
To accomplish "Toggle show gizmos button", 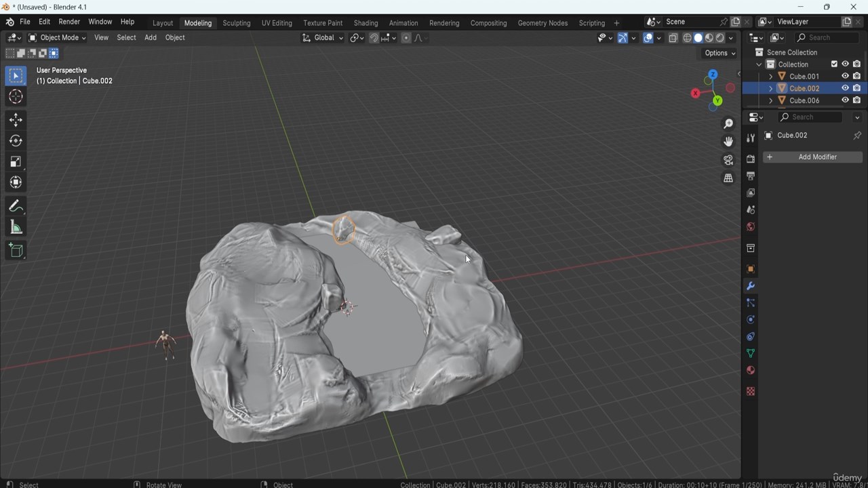I will pyautogui.click(x=623, y=38).
